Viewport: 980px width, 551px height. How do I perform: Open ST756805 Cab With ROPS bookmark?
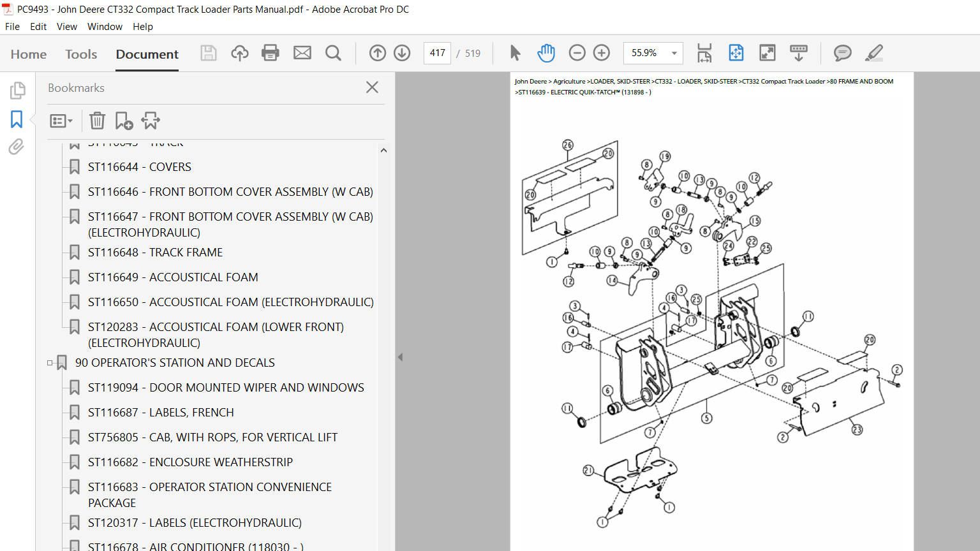pyautogui.click(x=212, y=437)
